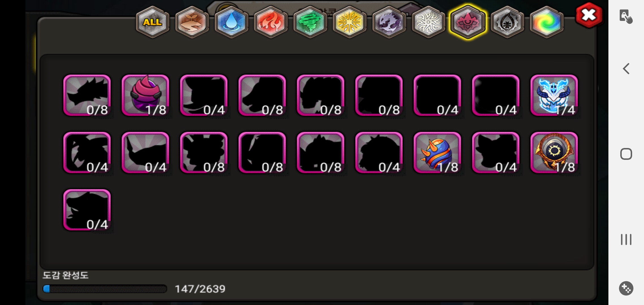Select the green tornado wind filter
The height and width of the screenshot is (305, 644).
point(310,22)
